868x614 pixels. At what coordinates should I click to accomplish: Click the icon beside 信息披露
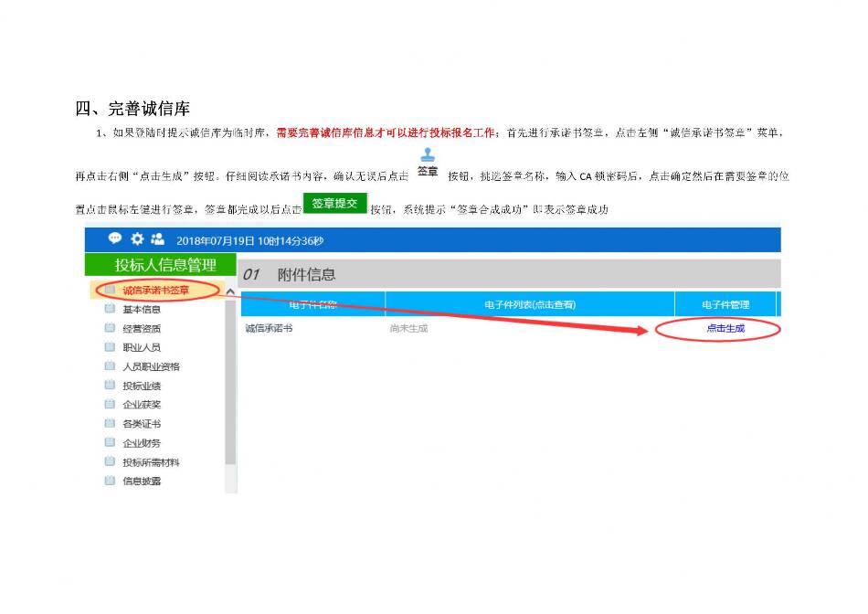(x=110, y=481)
